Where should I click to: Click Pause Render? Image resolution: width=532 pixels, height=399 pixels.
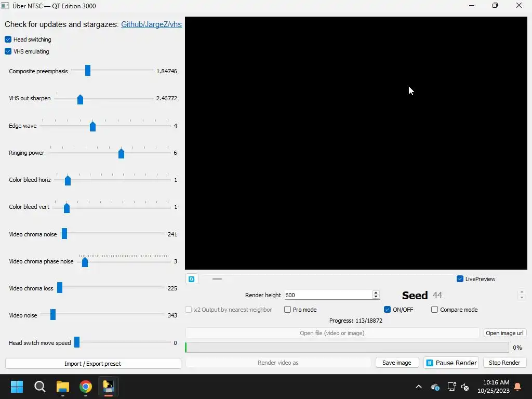click(x=451, y=363)
